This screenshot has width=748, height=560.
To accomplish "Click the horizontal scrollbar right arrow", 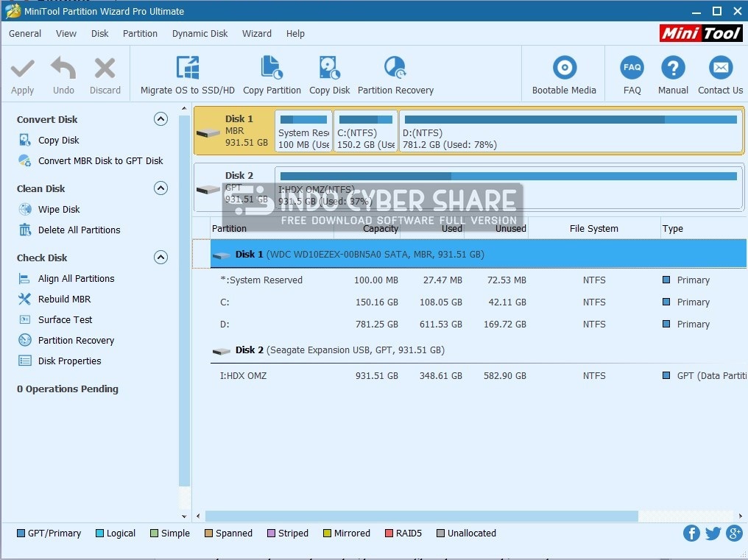I will pyautogui.click(x=741, y=516).
